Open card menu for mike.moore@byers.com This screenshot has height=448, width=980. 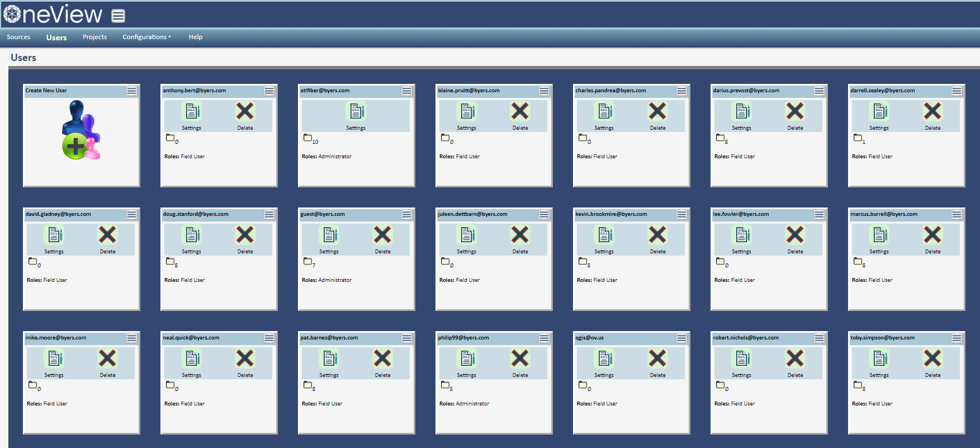[x=131, y=338]
